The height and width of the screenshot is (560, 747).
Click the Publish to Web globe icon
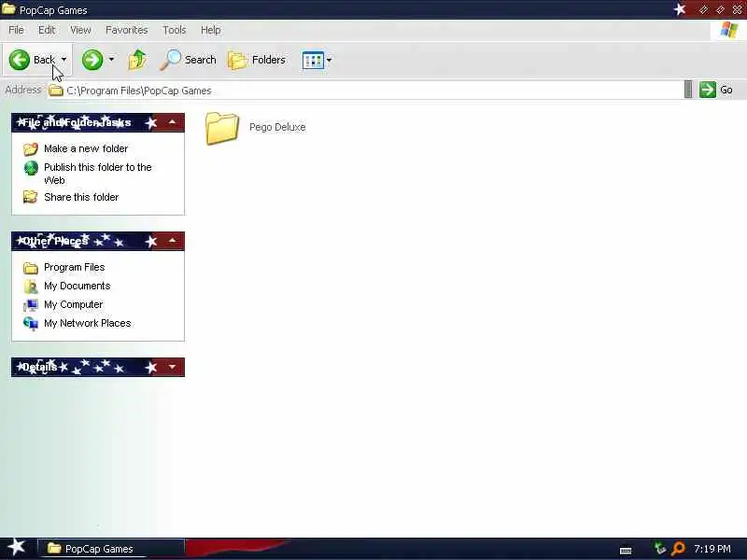tap(31, 168)
